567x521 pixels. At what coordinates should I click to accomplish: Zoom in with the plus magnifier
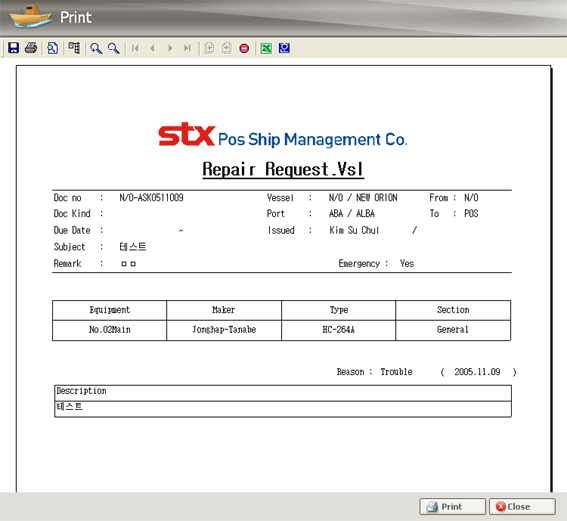click(x=96, y=48)
